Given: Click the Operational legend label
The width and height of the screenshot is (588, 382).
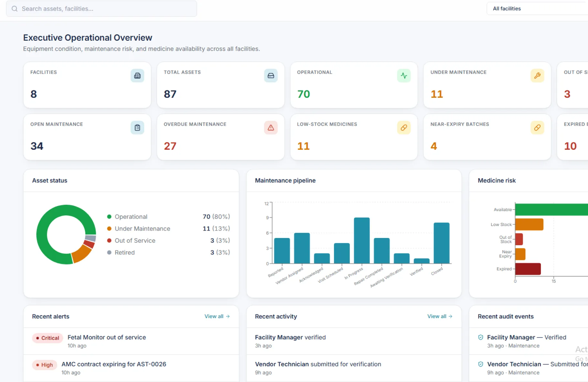Looking at the screenshot, I should tap(131, 217).
